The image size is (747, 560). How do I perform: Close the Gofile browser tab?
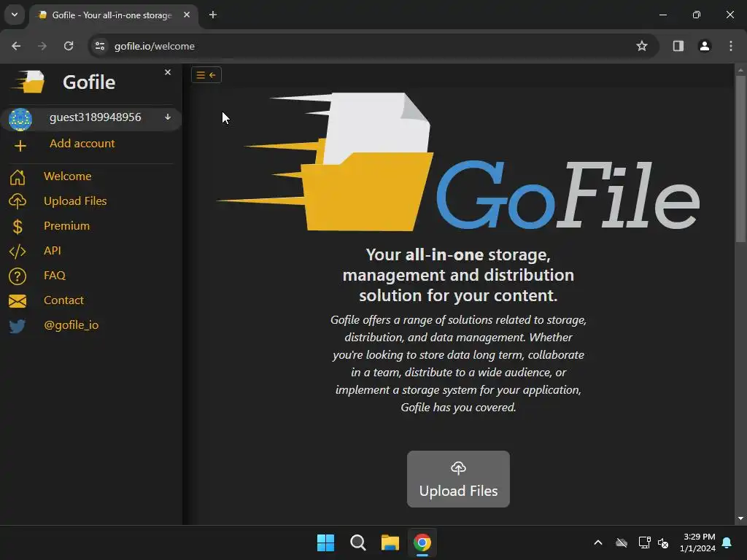[187, 15]
